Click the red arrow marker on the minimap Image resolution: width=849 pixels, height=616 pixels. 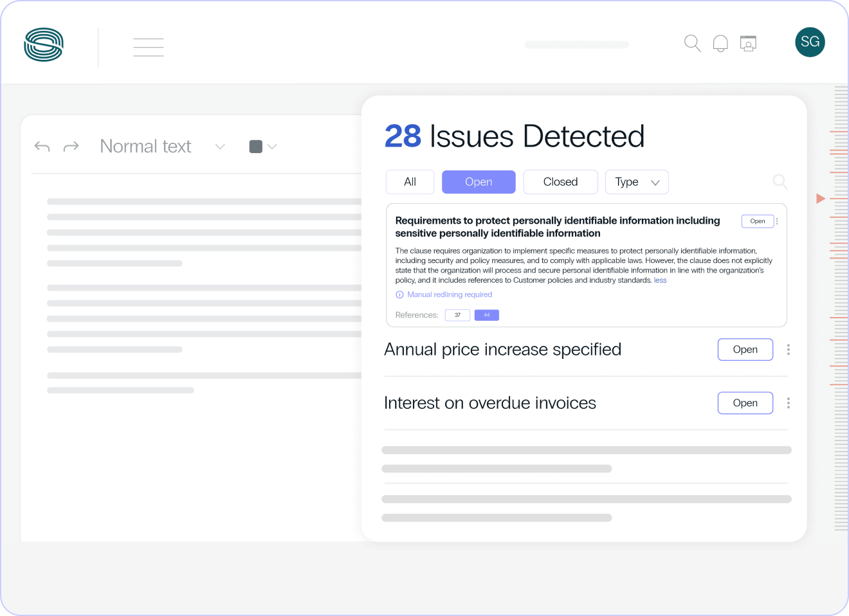[x=821, y=199]
